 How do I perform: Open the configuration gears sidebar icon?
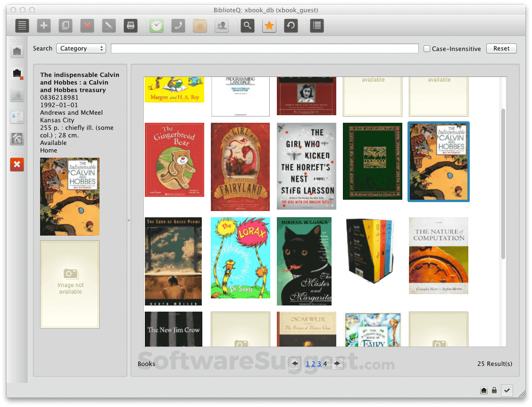coord(17,139)
